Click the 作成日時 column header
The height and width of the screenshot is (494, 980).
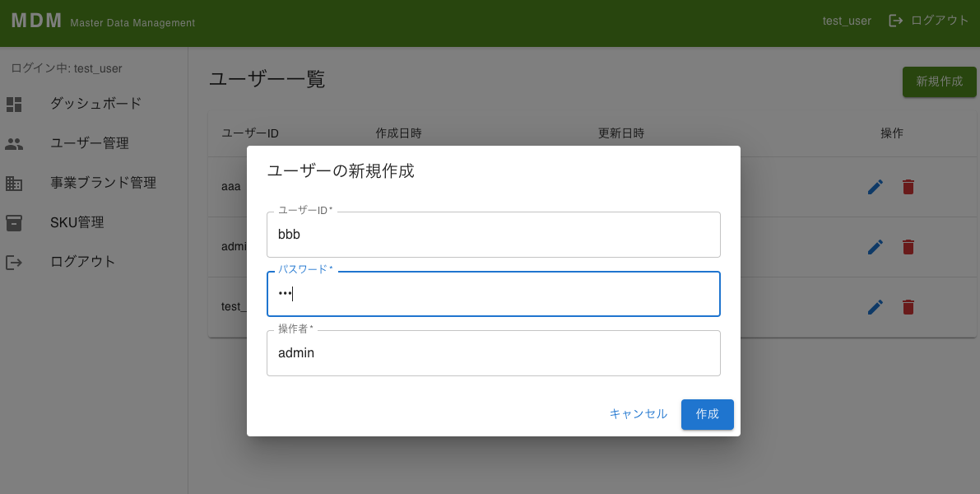click(x=399, y=133)
